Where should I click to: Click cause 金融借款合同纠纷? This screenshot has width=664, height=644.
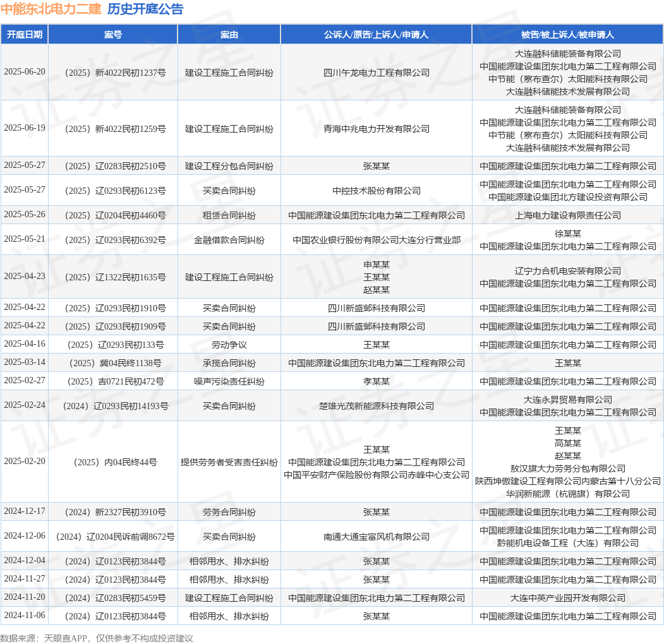[x=229, y=240]
